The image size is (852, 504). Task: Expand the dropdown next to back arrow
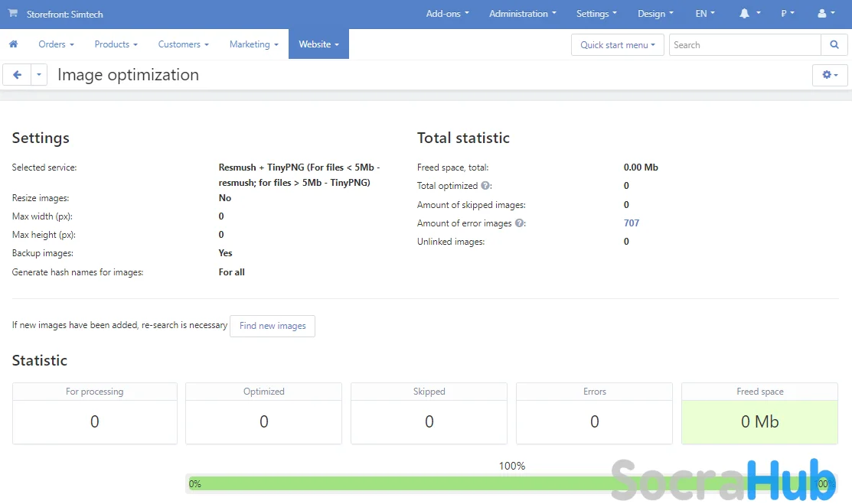coord(39,75)
